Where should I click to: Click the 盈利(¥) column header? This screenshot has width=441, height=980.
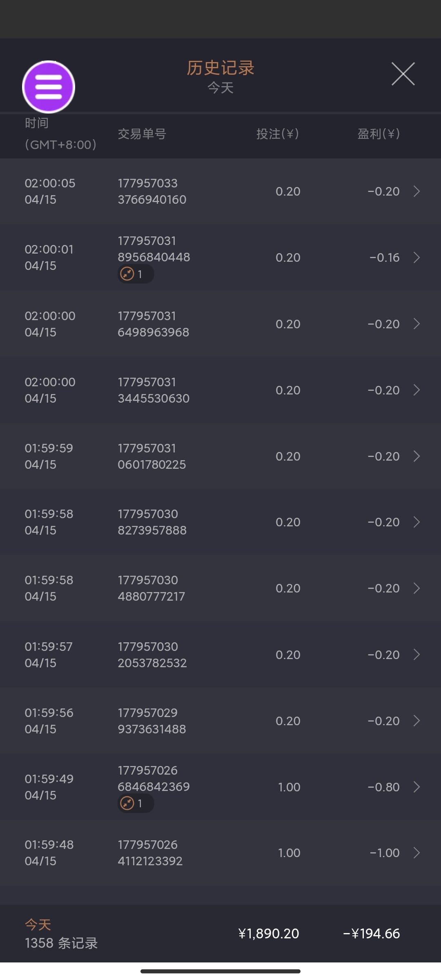click(379, 134)
